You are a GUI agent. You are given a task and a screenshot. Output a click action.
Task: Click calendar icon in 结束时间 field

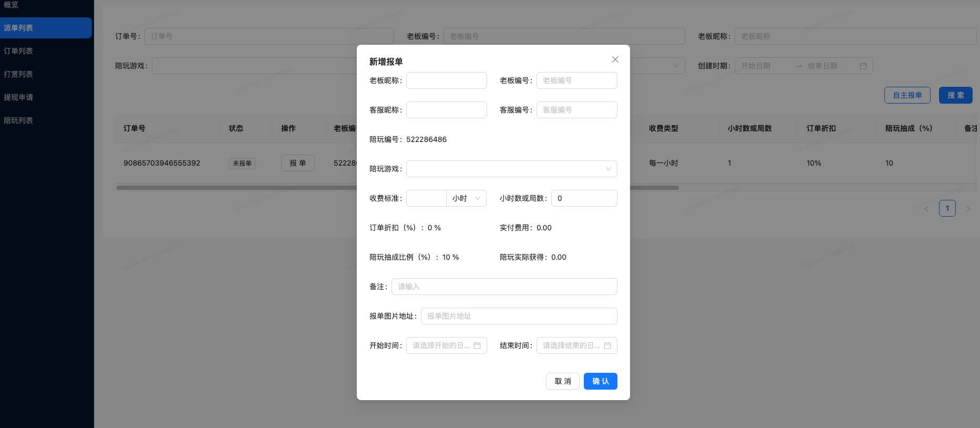pos(607,345)
